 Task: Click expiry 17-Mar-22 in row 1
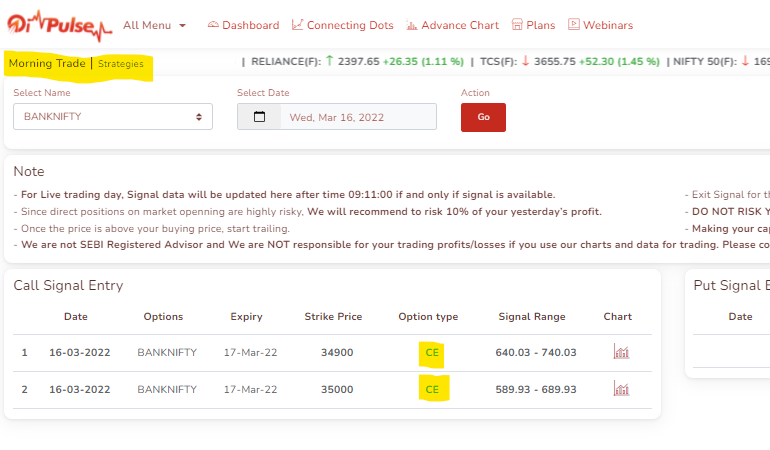(250, 352)
